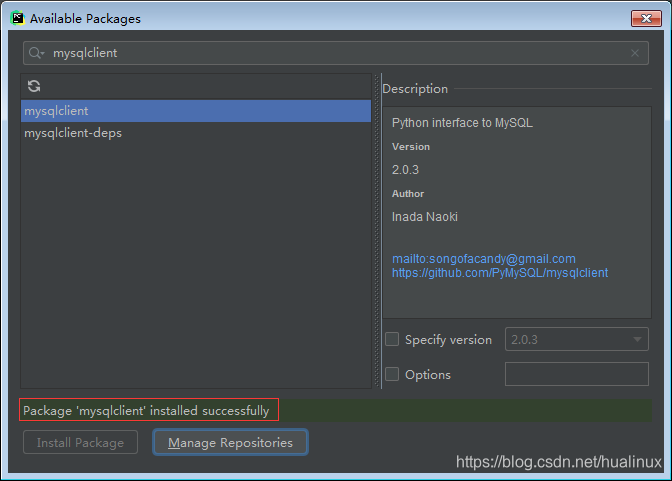The height and width of the screenshot is (481, 672).
Task: Open the 2.0.3 version dropdown
Action: (576, 339)
